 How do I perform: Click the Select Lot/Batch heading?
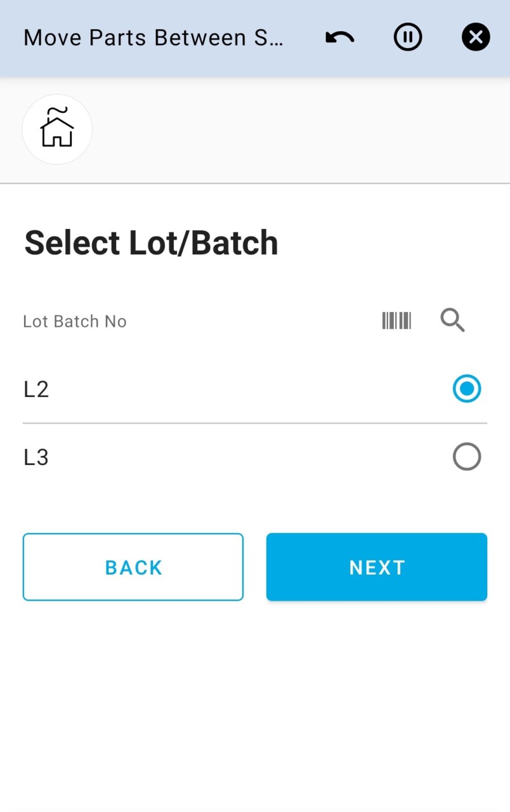(x=151, y=243)
